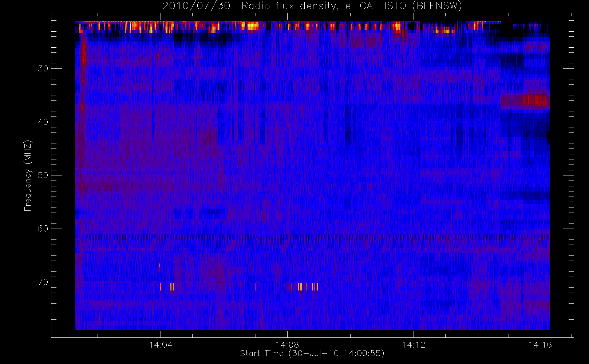Image resolution: width=589 pixels, height=364 pixels.
Task: Click the 14:12 time tick label
Action: [414, 345]
